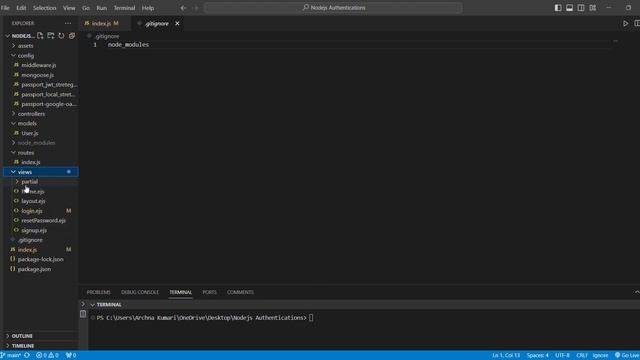Open the View menu
This screenshot has height=360, width=640.
point(69,8)
